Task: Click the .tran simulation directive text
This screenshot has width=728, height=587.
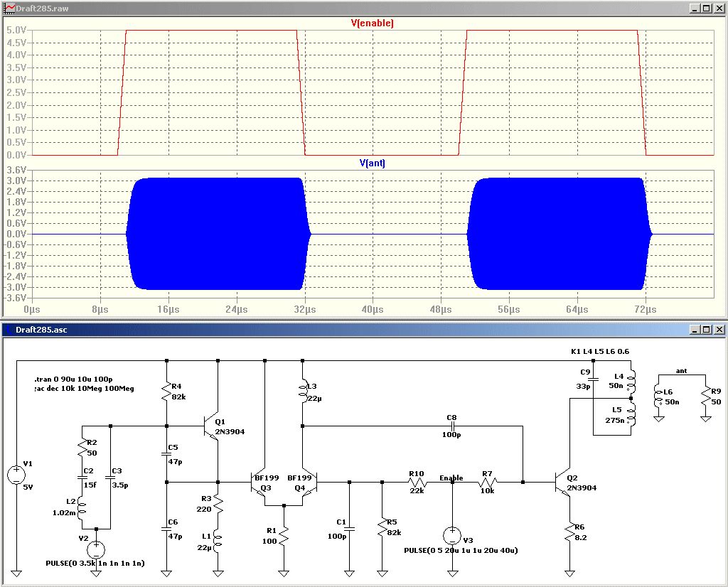Action: click(x=75, y=379)
